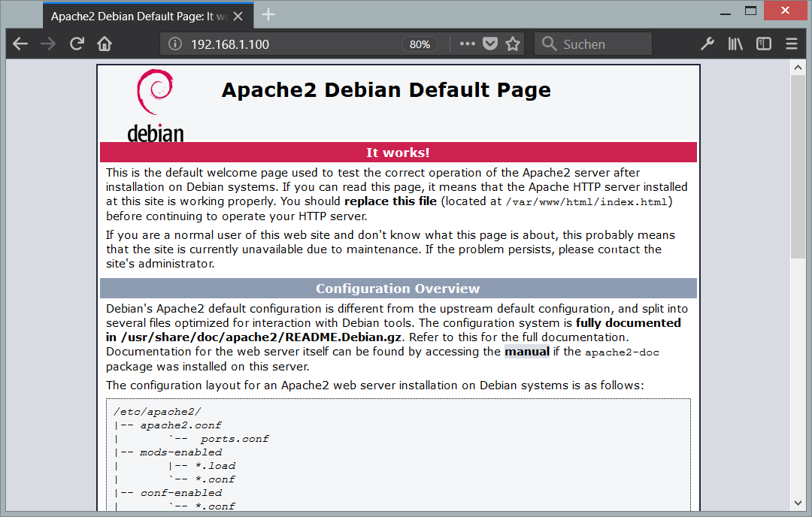Viewport: 812px width, 517px height.
Task: Click the 'It works!' banner text
Action: (x=398, y=153)
